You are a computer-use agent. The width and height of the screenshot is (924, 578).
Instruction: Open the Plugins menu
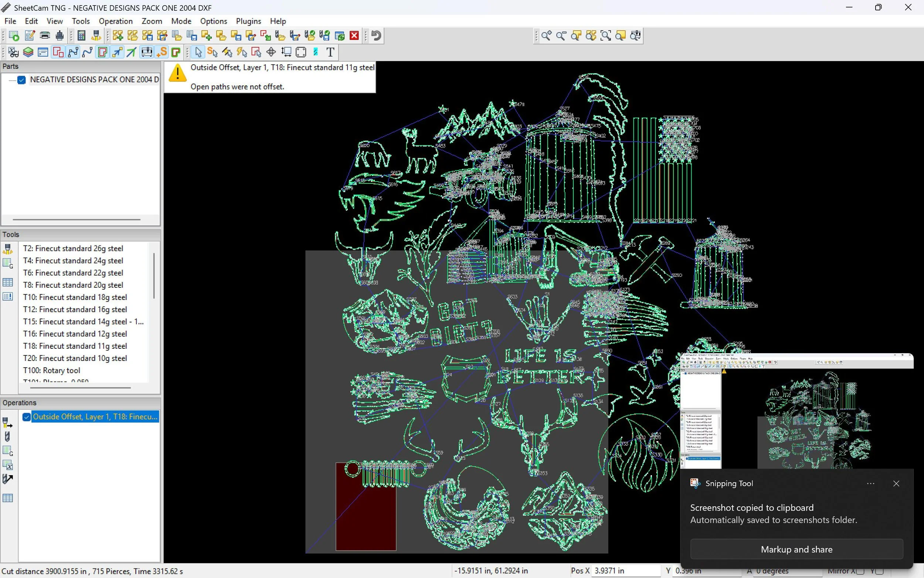248,21
